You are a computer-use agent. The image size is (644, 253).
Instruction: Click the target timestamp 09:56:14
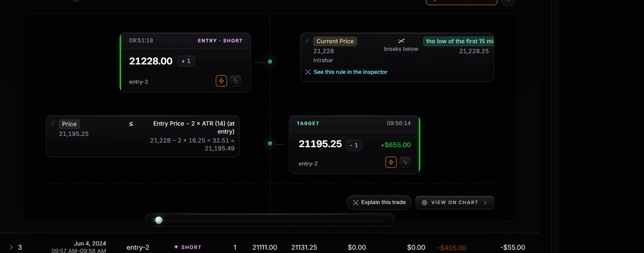399,123
